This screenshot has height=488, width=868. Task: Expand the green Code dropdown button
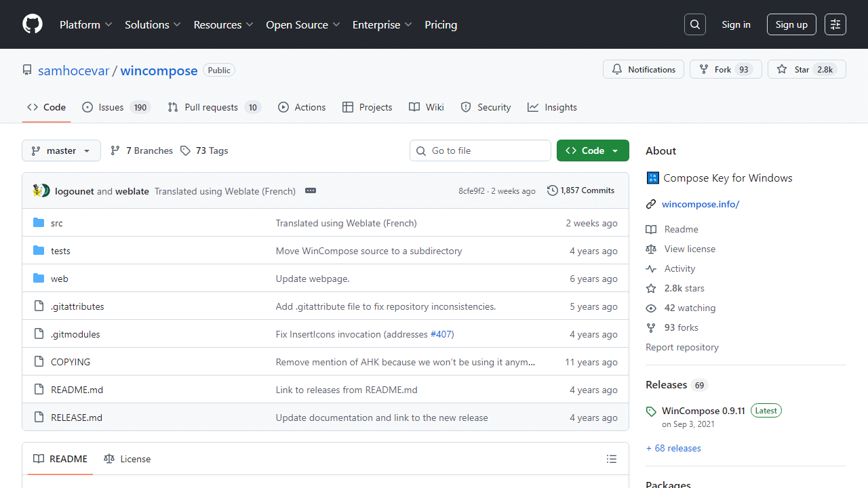(x=593, y=150)
